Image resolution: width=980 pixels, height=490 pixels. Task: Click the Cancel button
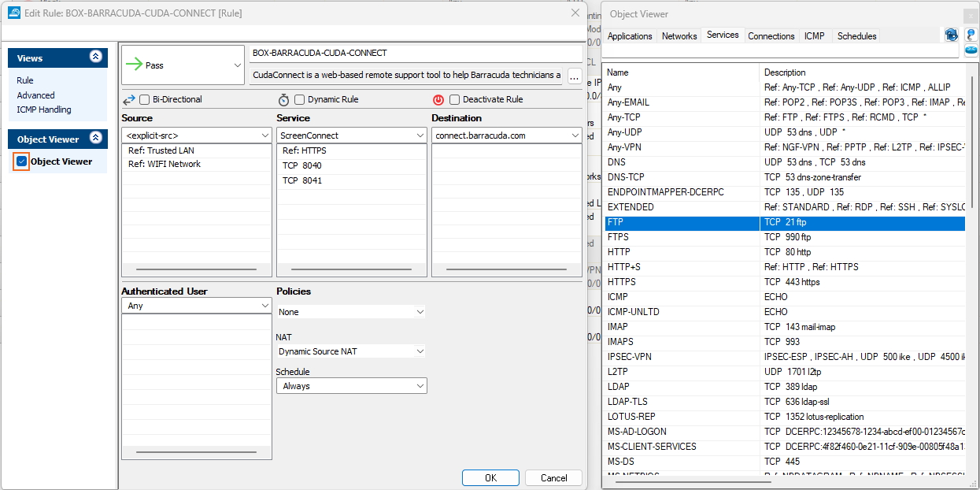tap(553, 477)
